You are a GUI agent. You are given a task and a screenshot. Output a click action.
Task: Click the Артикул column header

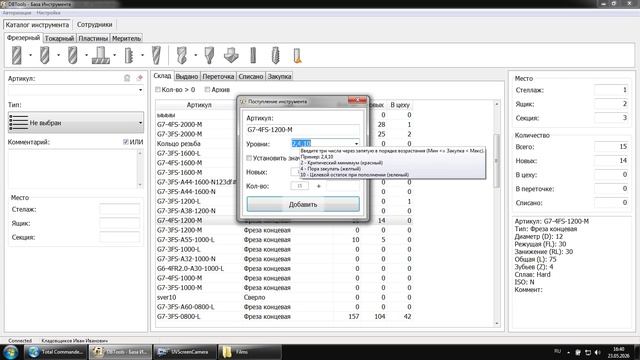(x=199, y=105)
